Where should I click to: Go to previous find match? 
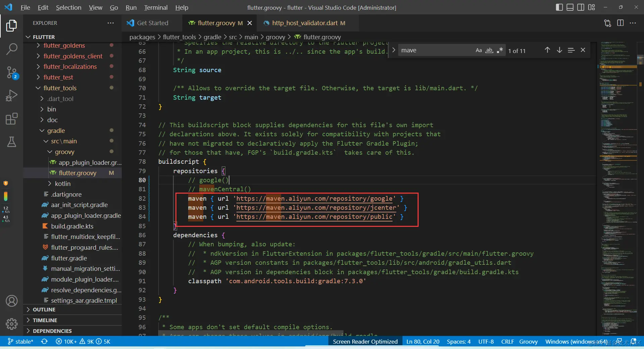point(547,50)
